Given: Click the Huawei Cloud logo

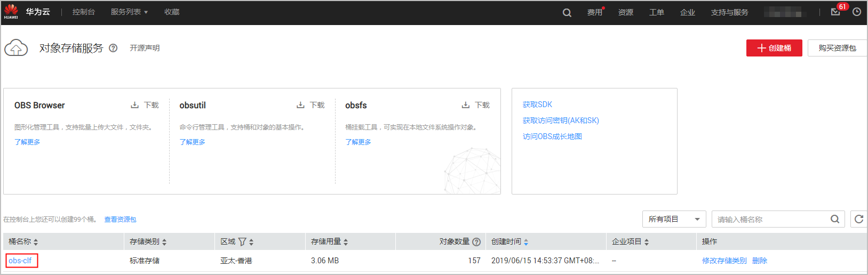Looking at the screenshot, I should click(11, 12).
